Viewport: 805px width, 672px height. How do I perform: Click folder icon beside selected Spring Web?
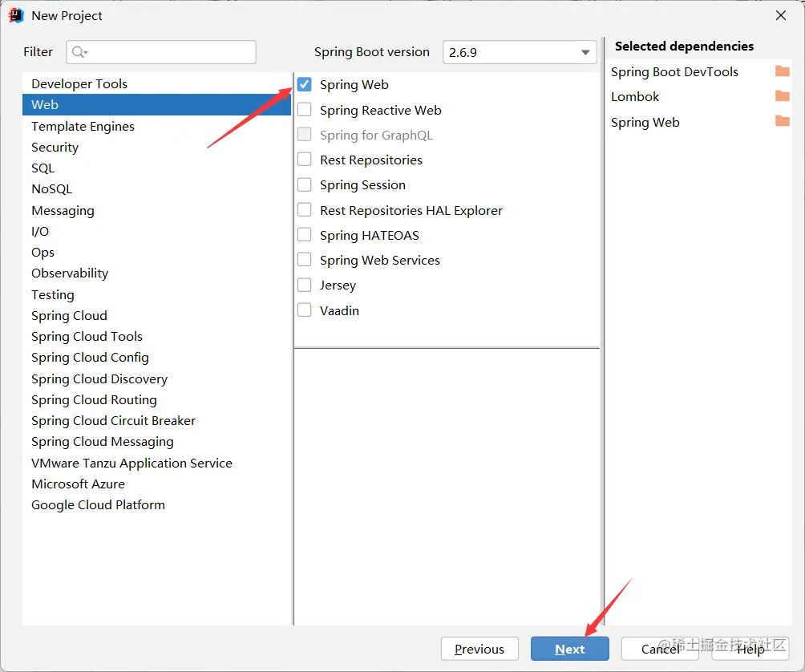coord(782,120)
